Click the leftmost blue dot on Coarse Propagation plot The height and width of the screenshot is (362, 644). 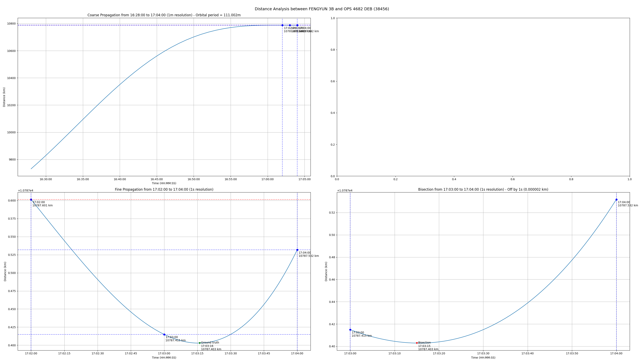click(283, 25)
